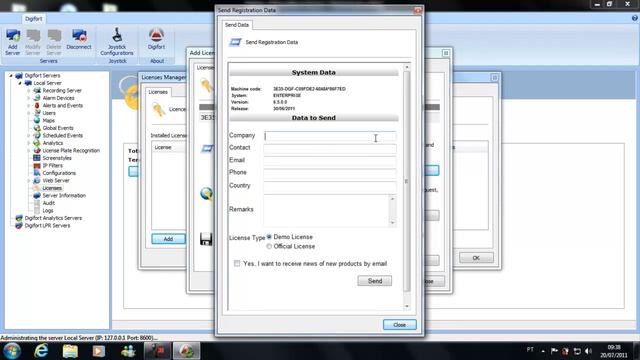
Task: Click the Analytics icon in the tree
Action: tap(37, 143)
